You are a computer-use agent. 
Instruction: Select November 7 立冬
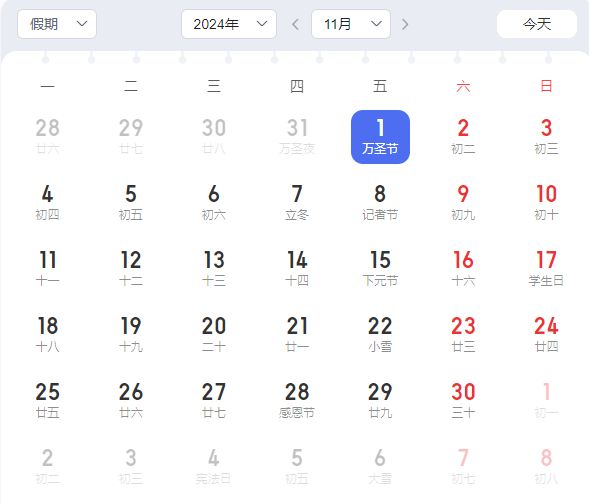click(x=297, y=203)
